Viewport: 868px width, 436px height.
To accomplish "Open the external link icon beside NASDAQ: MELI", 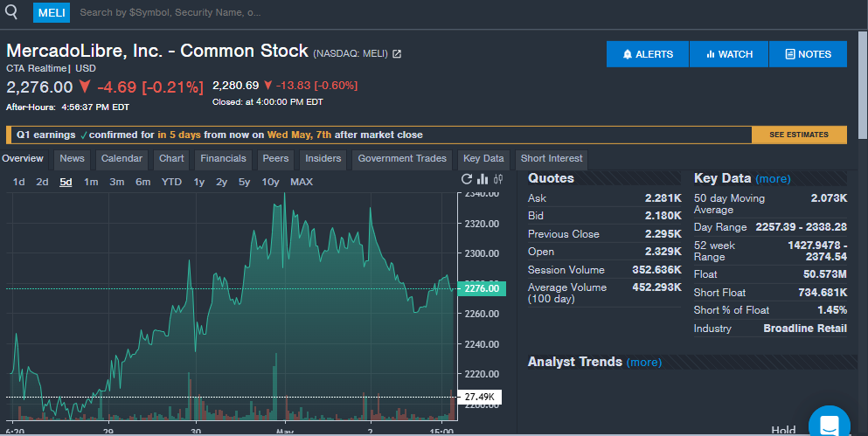I will (397, 53).
